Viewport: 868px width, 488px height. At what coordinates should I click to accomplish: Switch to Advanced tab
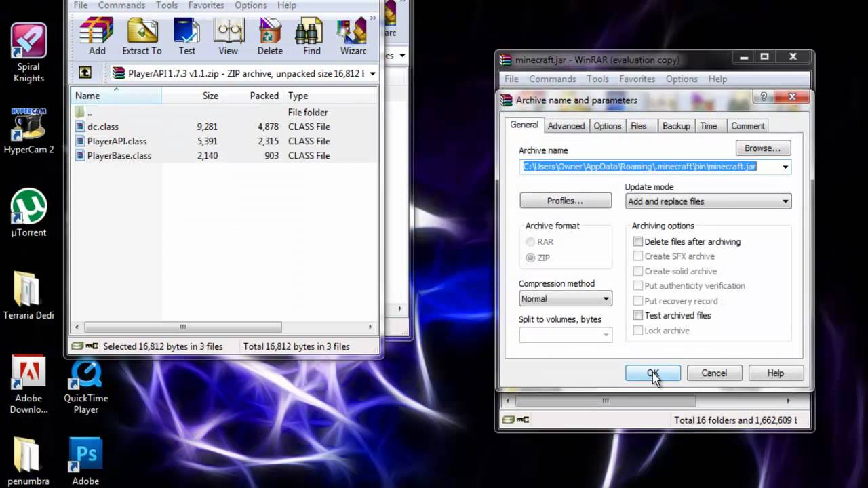coord(566,126)
